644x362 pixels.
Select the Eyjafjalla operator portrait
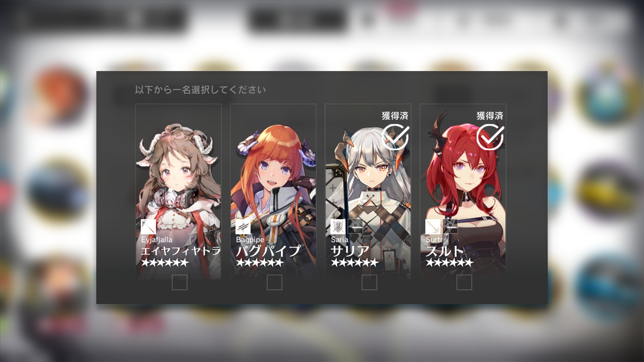pos(178,191)
